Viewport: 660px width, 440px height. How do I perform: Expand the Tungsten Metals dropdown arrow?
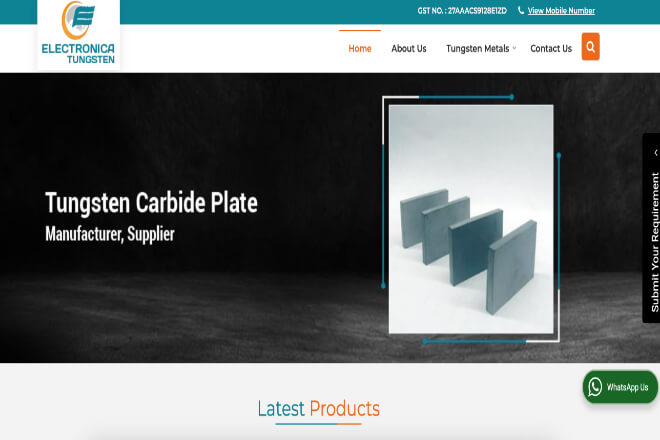coord(514,48)
